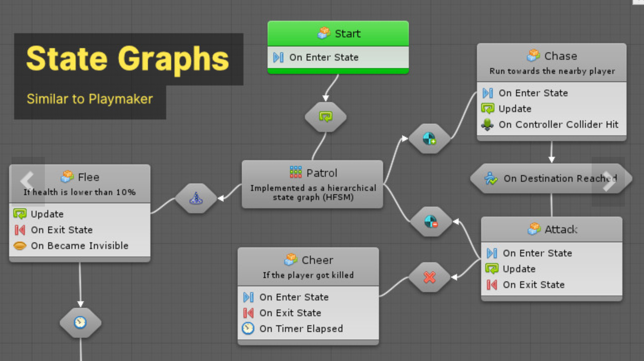Select the transition node with red minus badge
Image resolution: width=644 pixels, height=361 pixels.
[431, 222]
